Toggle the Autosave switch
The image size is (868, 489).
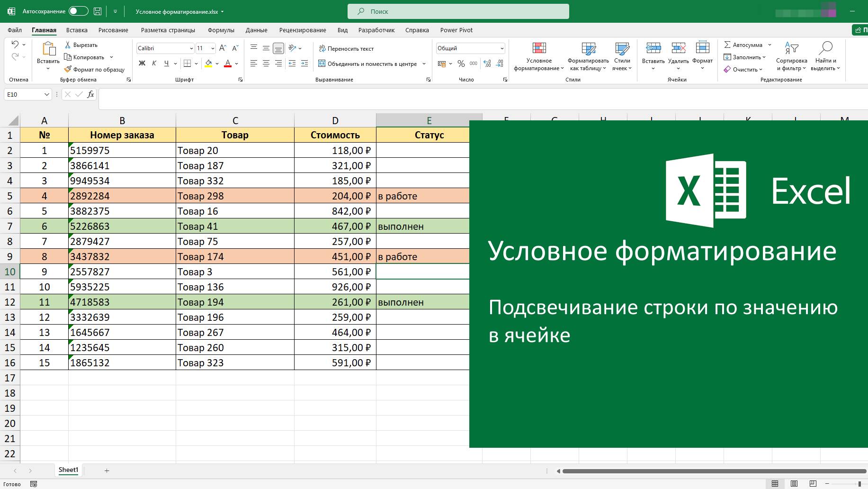78,11
